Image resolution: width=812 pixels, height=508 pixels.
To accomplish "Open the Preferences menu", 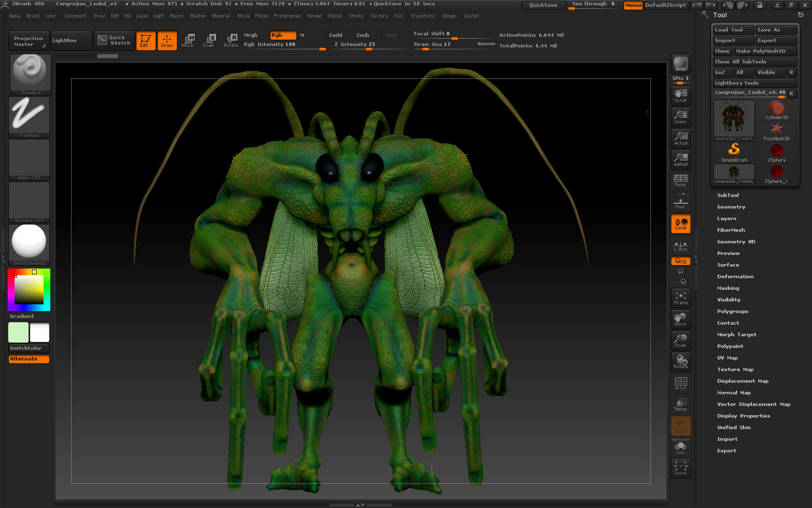I will click(287, 15).
